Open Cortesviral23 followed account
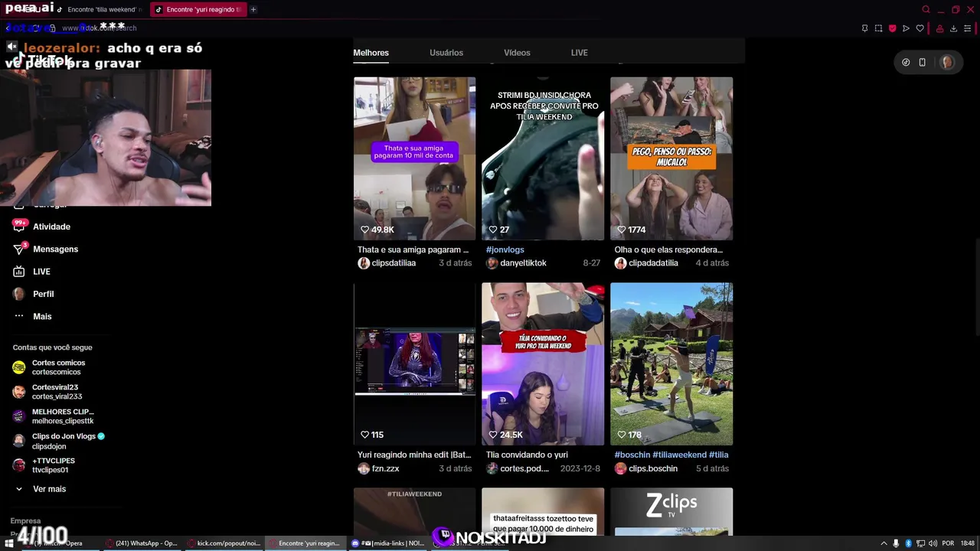Image resolution: width=980 pixels, height=551 pixels. coord(55,392)
